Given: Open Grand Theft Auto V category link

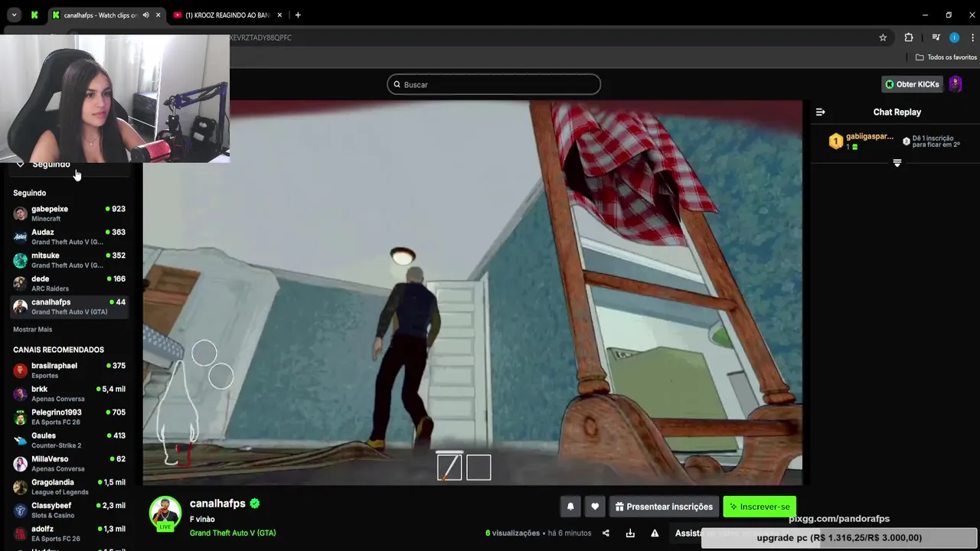Looking at the screenshot, I should click(x=233, y=533).
